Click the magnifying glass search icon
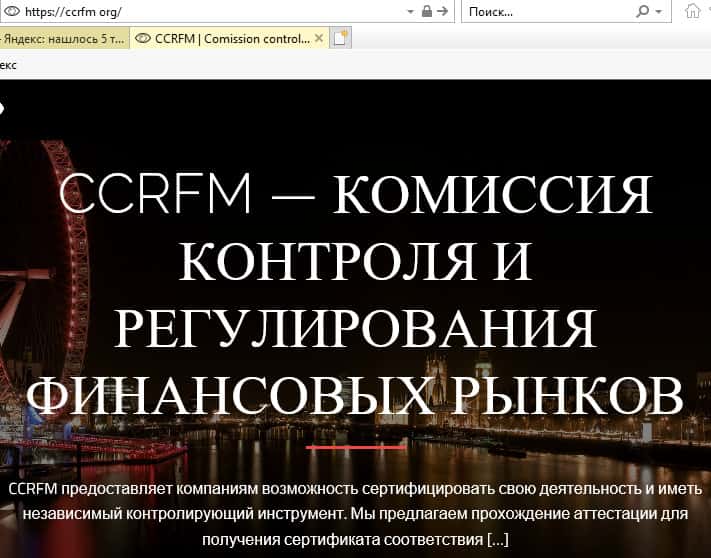 pos(643,11)
